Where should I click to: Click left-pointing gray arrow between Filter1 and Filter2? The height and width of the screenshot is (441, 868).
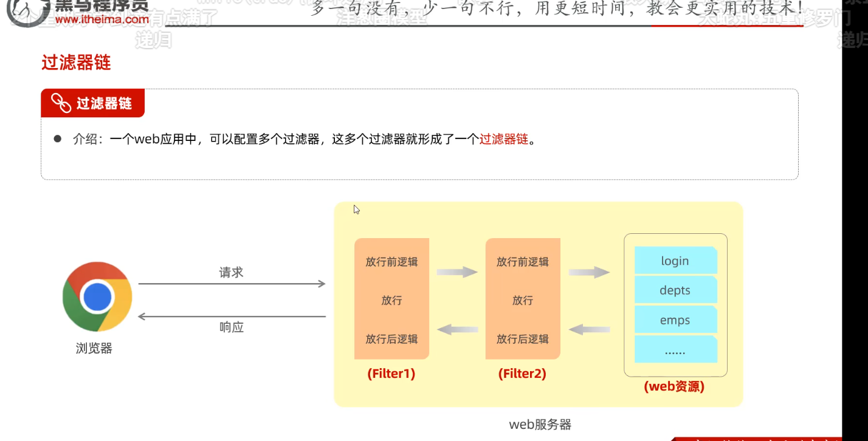(x=457, y=330)
